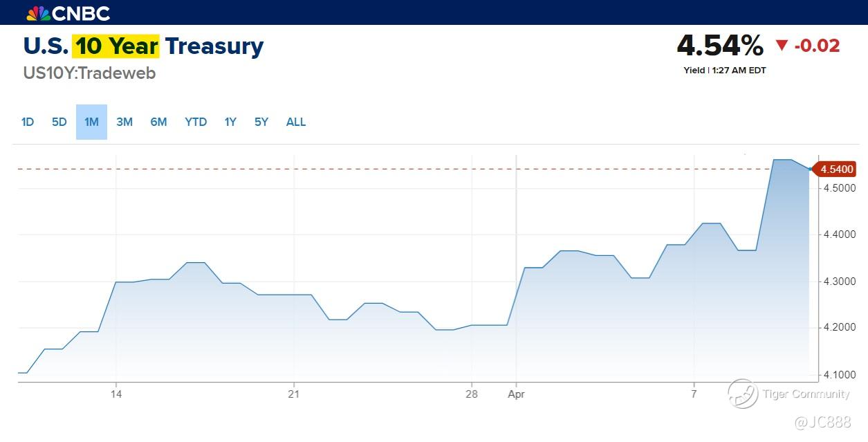
Task: Switch chart to 6M range
Action: click(158, 122)
